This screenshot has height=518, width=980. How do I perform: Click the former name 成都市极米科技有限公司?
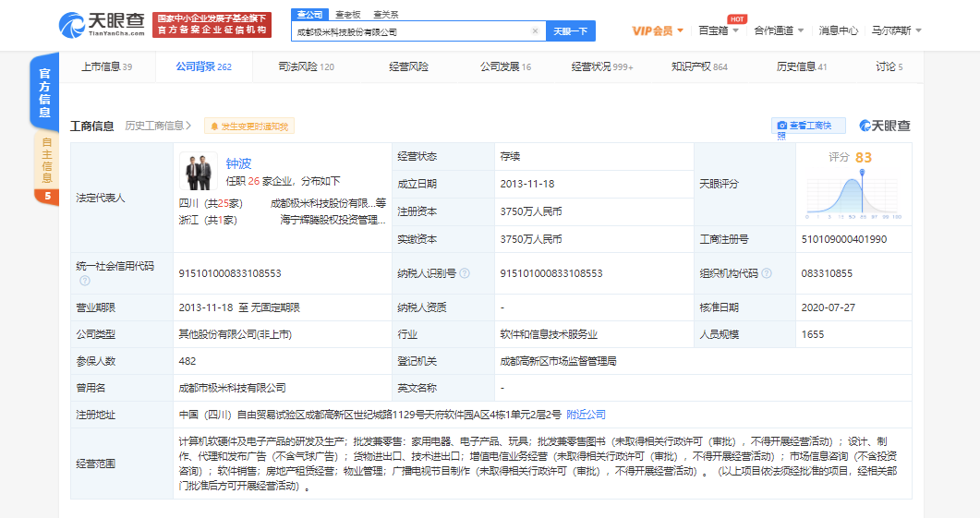233,388
